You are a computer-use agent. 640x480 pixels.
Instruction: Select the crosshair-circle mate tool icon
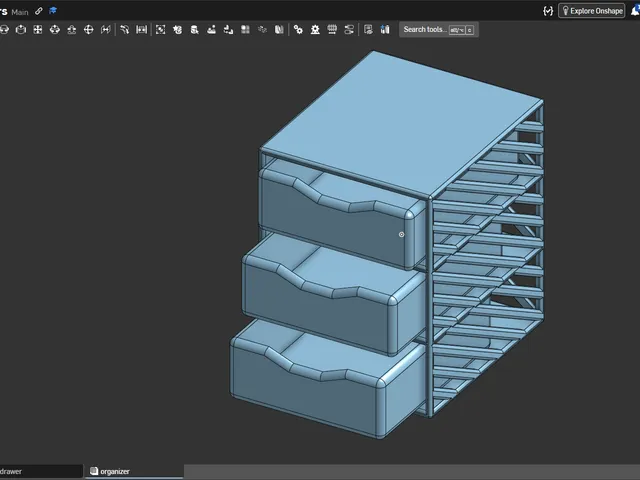click(x=89, y=29)
